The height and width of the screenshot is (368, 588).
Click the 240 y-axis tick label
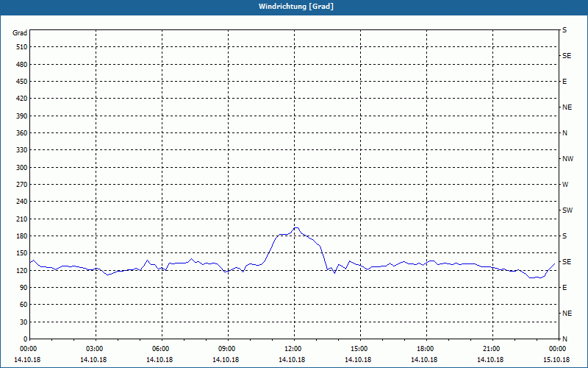coord(22,202)
